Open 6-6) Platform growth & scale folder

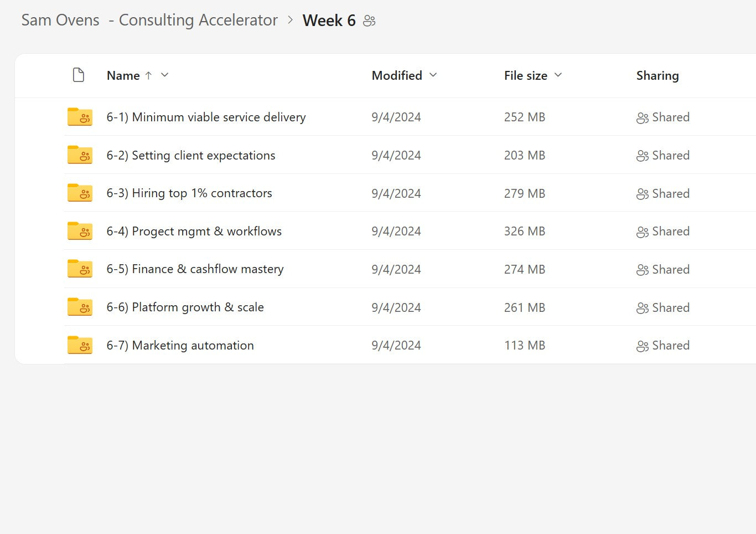(185, 307)
